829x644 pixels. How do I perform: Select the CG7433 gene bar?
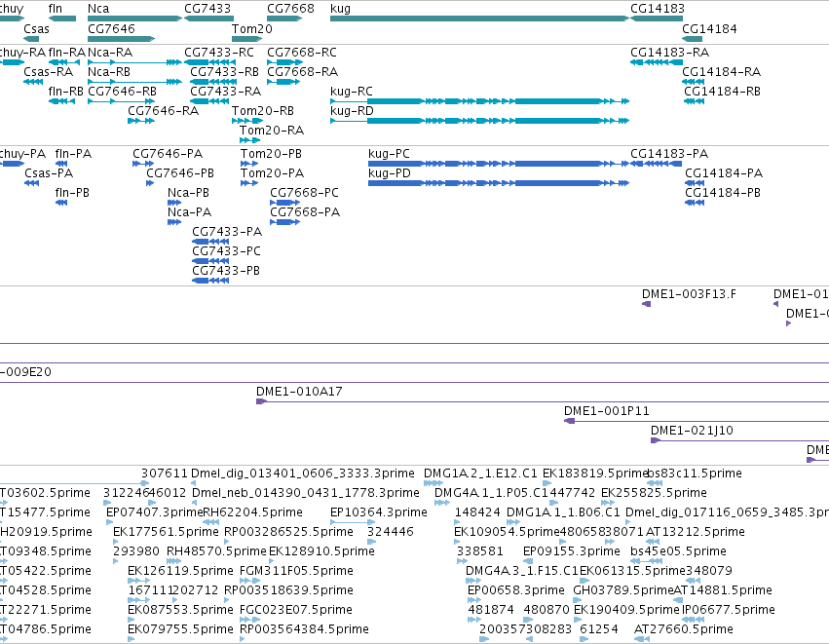pyautogui.click(x=208, y=19)
